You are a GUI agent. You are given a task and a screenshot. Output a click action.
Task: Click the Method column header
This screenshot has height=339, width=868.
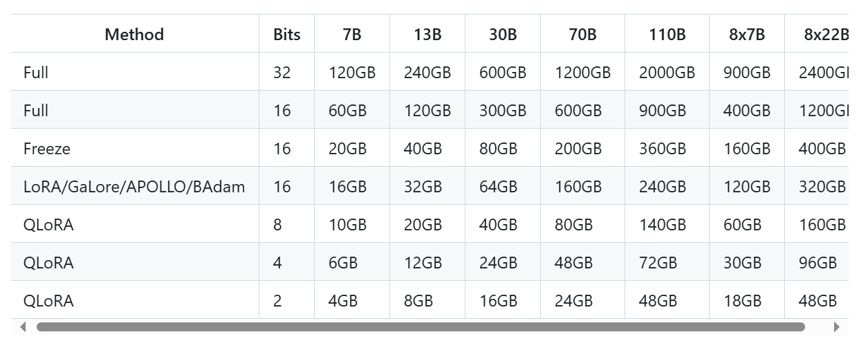point(134,34)
